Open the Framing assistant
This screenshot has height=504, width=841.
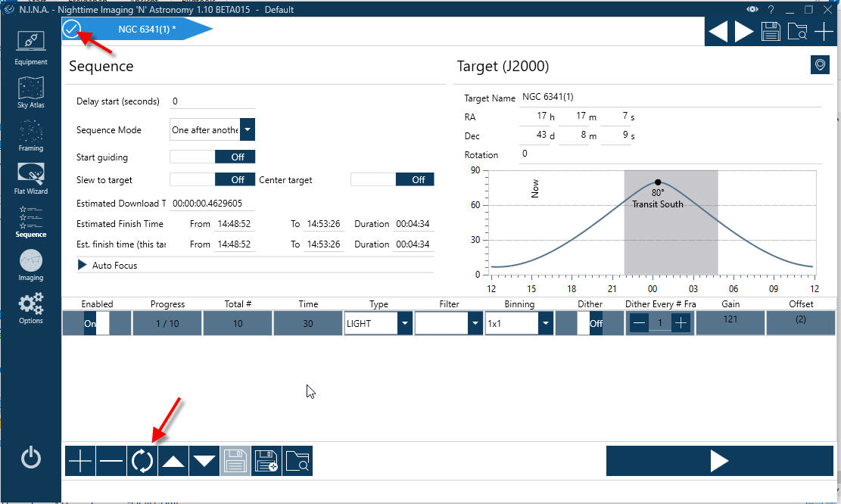pyautogui.click(x=31, y=136)
